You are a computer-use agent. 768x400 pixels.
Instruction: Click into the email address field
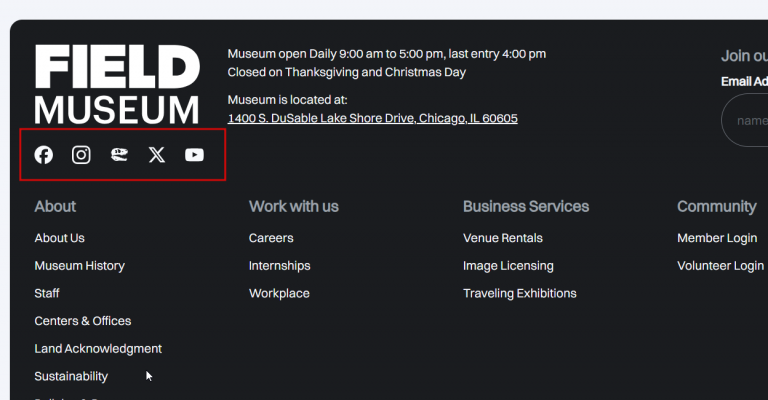click(x=748, y=121)
